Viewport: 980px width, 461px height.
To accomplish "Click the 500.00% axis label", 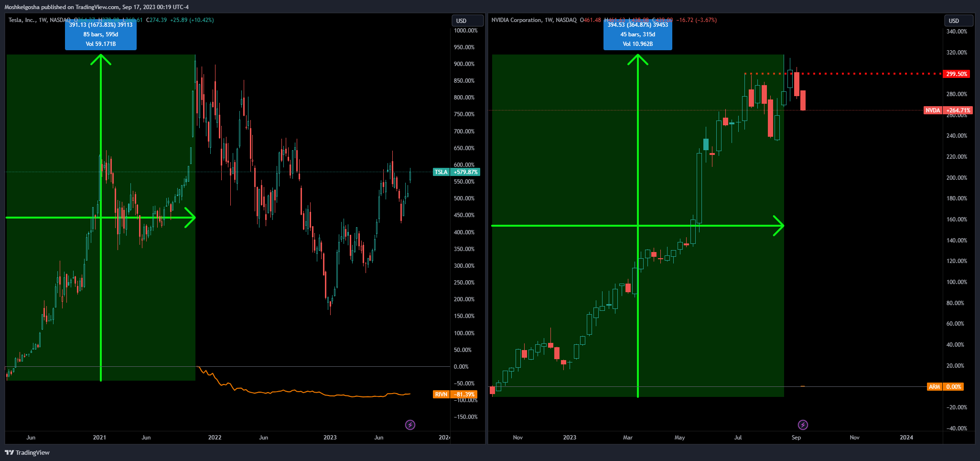I will [464, 198].
